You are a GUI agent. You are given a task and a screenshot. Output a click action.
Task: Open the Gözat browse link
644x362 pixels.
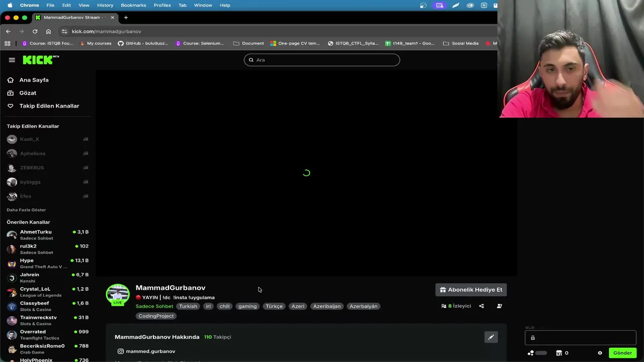pyautogui.click(x=22, y=93)
